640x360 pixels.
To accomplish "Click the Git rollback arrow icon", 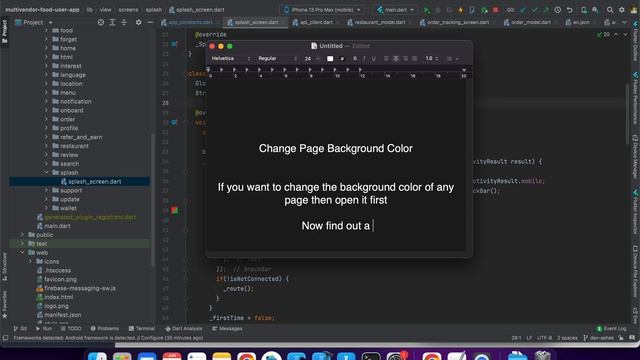I will coord(570,10).
